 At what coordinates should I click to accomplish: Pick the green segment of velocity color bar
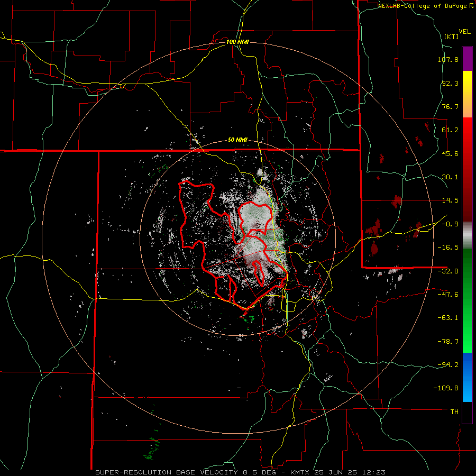(x=467, y=300)
